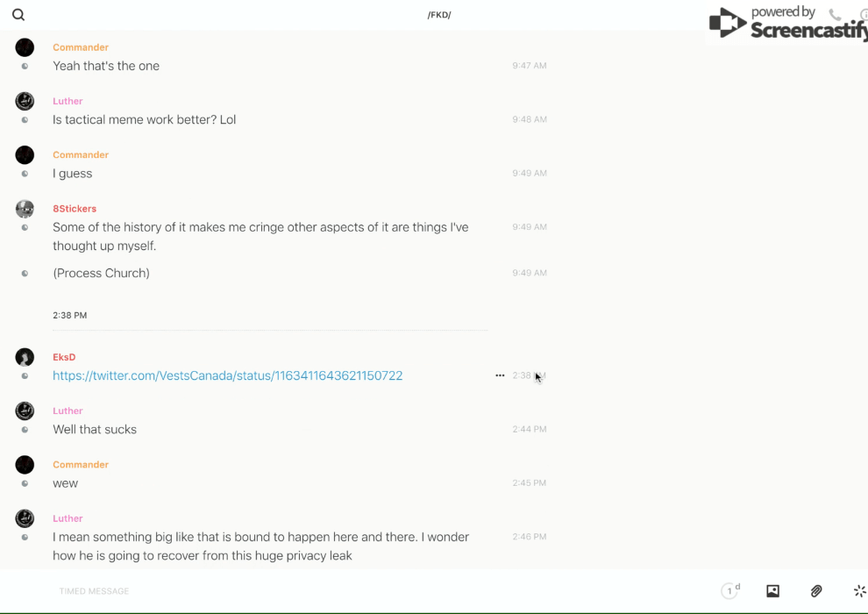Click the 8Stickers sender name
The image size is (868, 614).
pyautogui.click(x=75, y=209)
